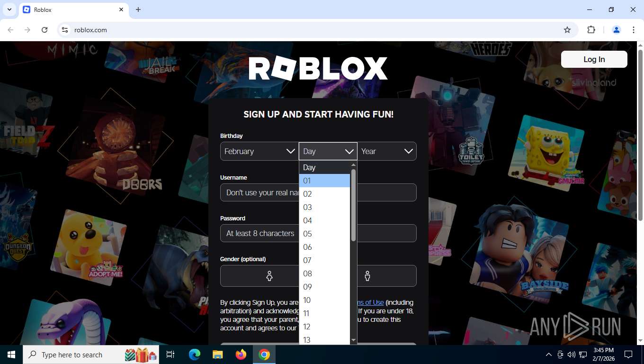
Task: Open the taskbar clock and date
Action: (x=603, y=355)
